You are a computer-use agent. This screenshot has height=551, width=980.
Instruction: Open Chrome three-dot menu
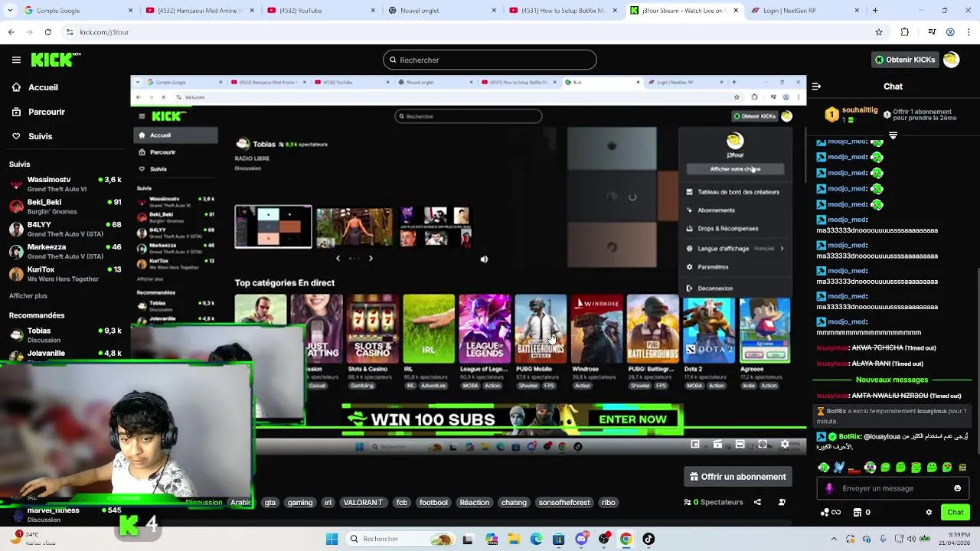pyautogui.click(x=969, y=32)
